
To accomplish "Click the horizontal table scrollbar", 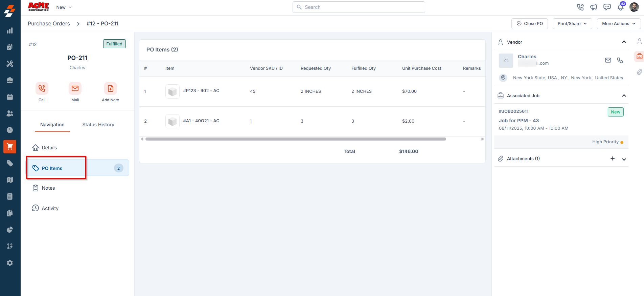I will (296, 139).
